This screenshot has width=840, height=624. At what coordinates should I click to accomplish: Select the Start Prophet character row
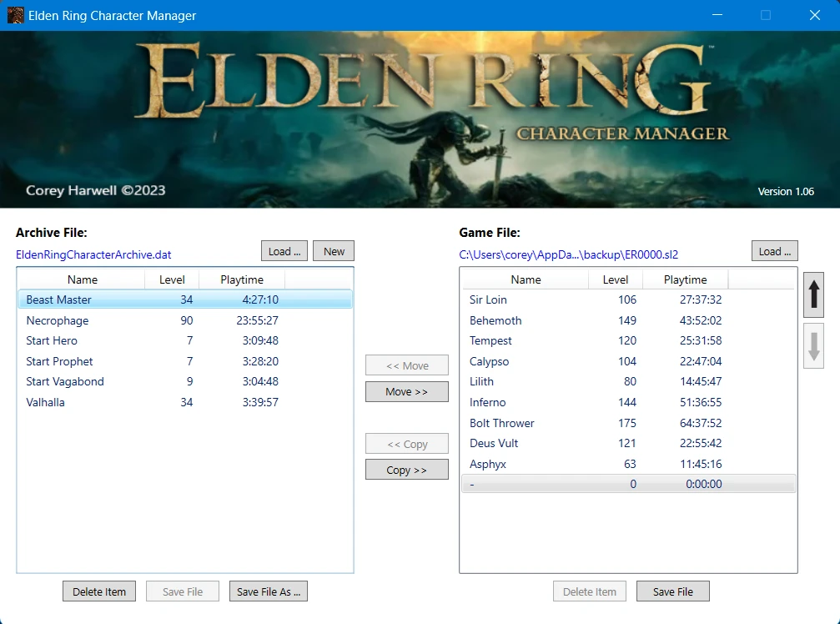pos(185,361)
